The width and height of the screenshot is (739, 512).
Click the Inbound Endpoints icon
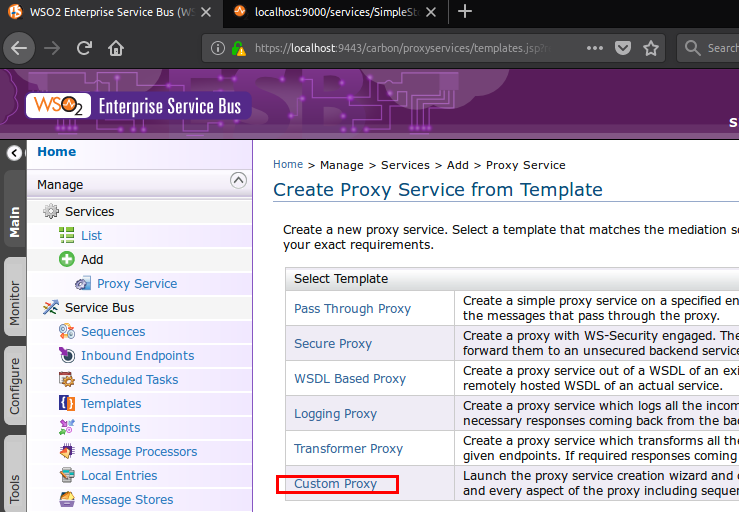click(x=67, y=356)
